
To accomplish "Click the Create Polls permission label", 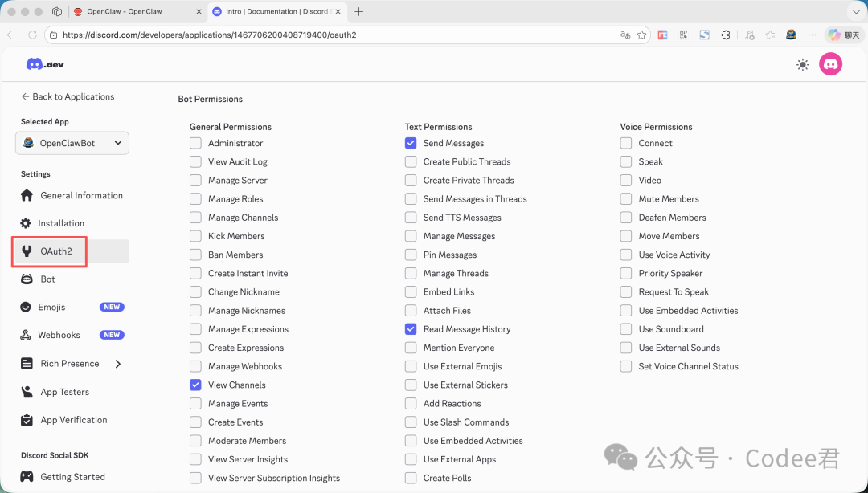I will 448,478.
